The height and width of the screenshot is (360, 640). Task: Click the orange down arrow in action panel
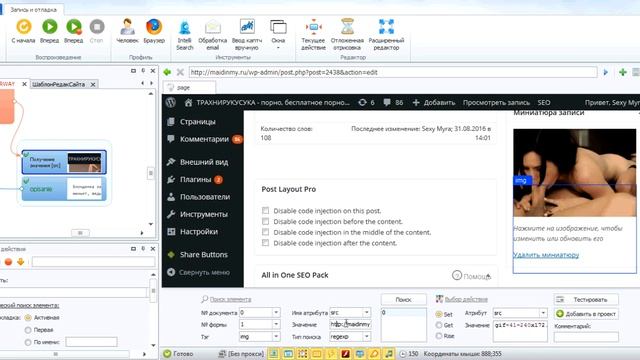click(x=20, y=262)
